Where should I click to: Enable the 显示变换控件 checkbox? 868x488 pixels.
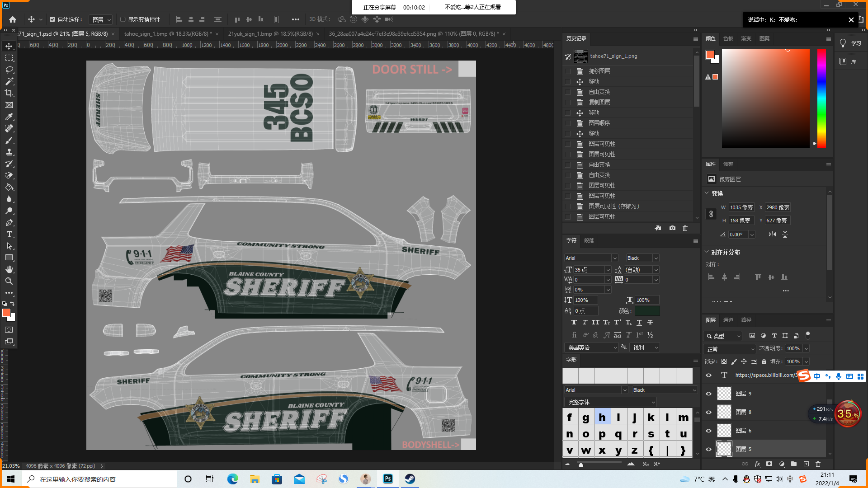click(123, 19)
